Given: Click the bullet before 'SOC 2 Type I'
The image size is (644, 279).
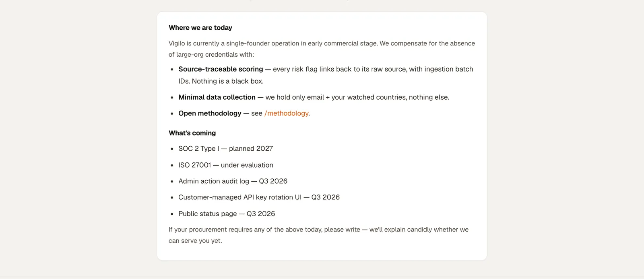Looking at the screenshot, I should tap(172, 149).
